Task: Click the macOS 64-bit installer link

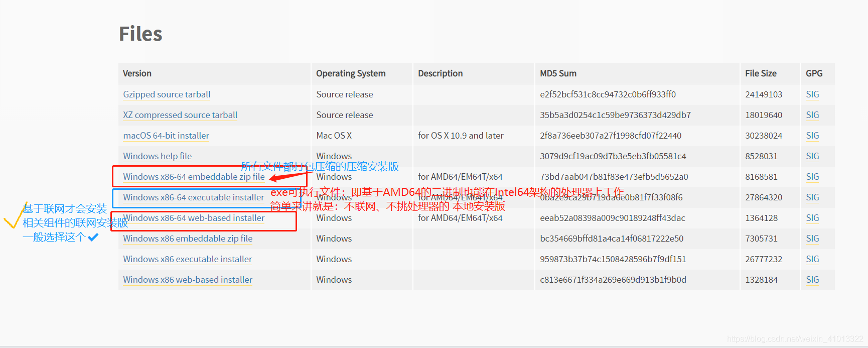Action: (166, 136)
